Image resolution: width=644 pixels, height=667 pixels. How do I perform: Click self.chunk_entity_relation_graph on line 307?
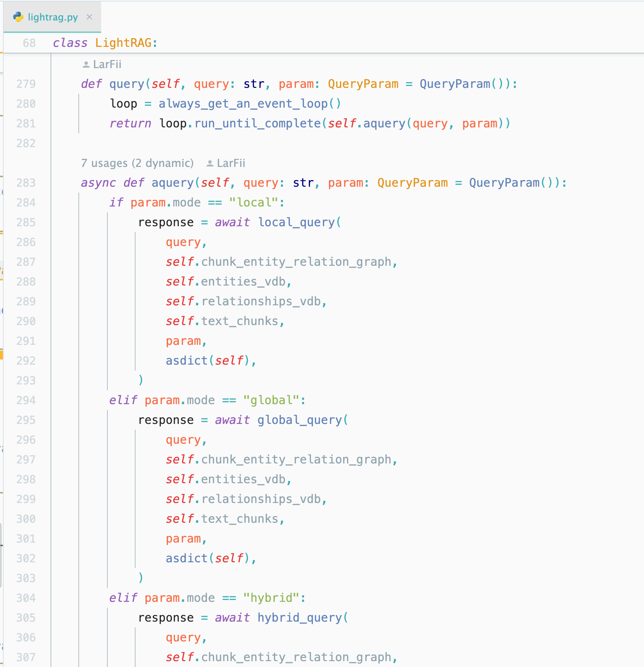coord(279,657)
